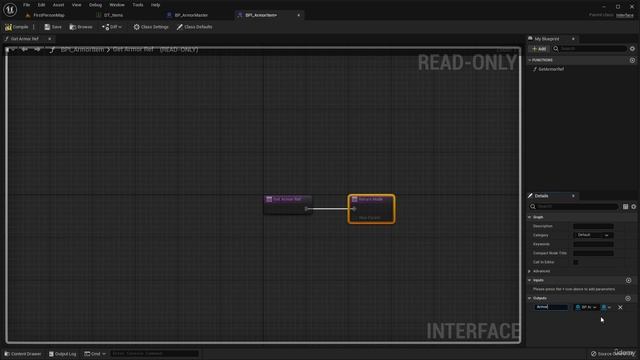Select the Return Node in graph
This screenshot has height=360, width=640.
tap(371, 209)
